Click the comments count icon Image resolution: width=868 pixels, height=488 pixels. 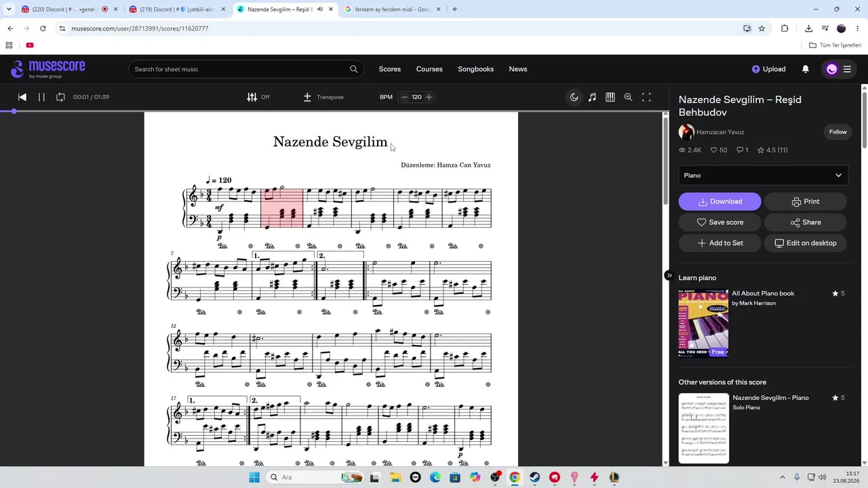click(x=742, y=150)
